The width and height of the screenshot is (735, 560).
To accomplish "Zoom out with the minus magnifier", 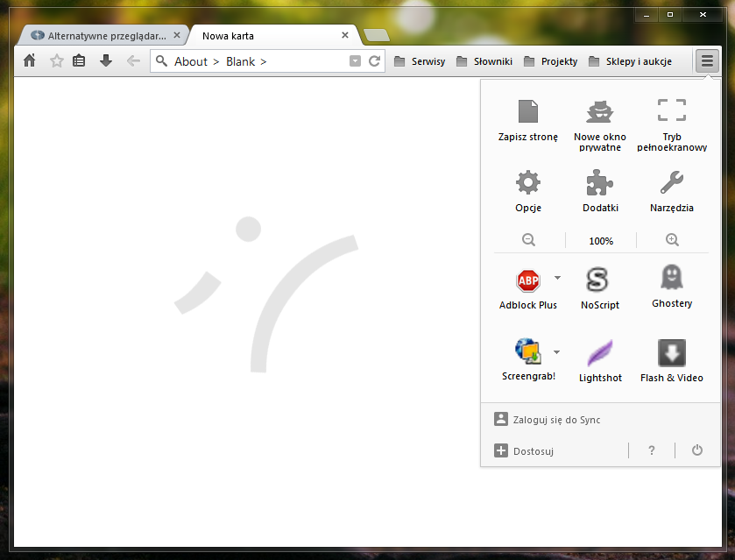I will point(529,240).
